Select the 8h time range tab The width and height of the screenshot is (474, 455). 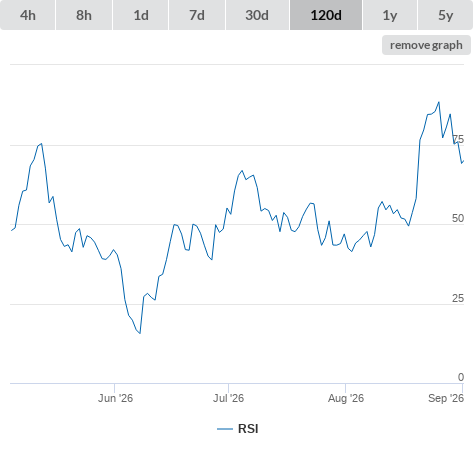[x=84, y=15]
